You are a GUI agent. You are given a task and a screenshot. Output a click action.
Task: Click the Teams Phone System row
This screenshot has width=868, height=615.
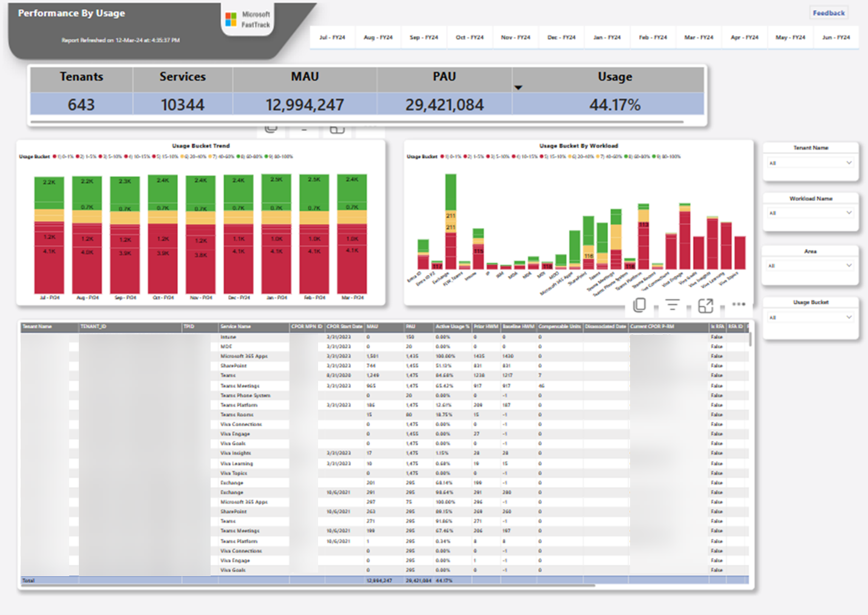pos(384,395)
